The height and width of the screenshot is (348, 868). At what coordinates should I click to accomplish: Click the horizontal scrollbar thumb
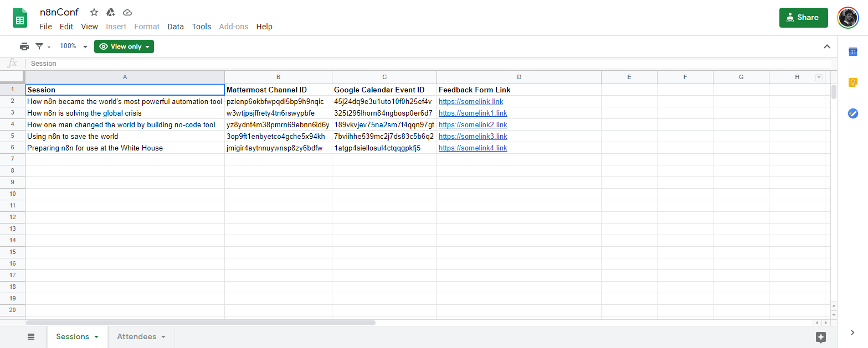pyautogui.click(x=201, y=323)
